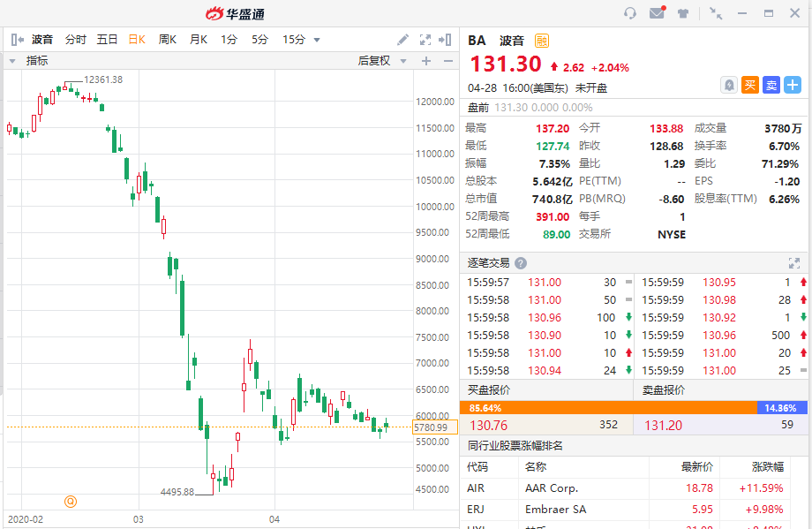Viewport: 812px width, 529px height.
Task: Switch to 五日 chart tab
Action: (x=107, y=40)
